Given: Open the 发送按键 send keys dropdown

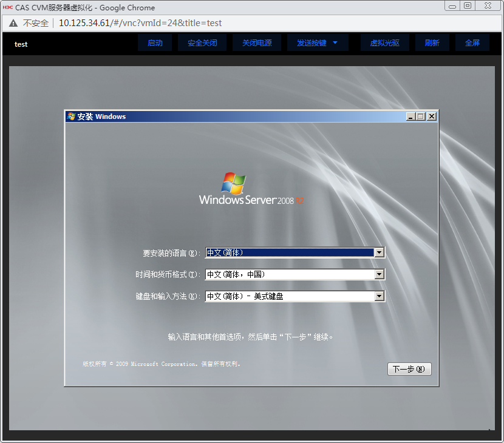Looking at the screenshot, I should click(317, 43).
